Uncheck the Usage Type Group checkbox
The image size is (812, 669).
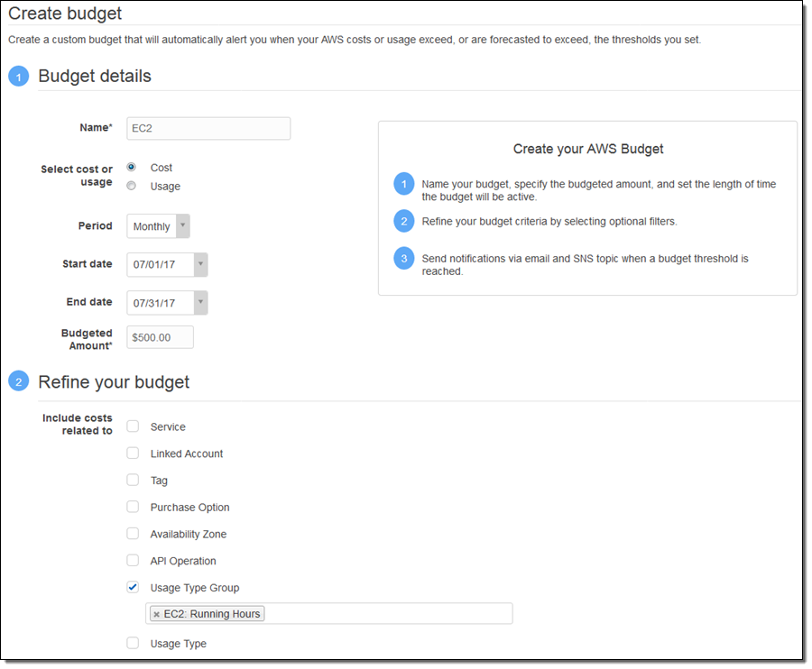pyautogui.click(x=133, y=588)
